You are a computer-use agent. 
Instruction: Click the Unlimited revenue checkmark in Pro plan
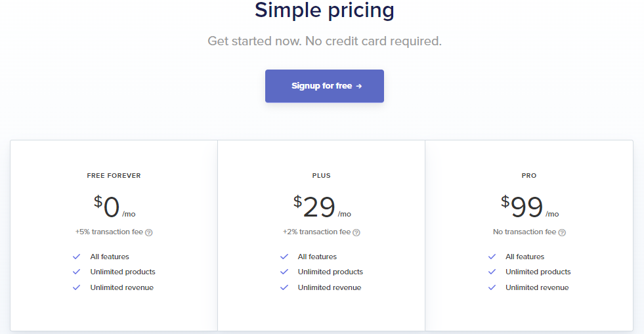point(492,287)
